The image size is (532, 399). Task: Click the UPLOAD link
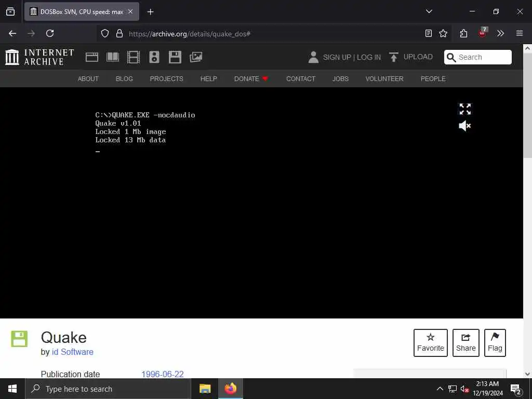[x=418, y=57]
